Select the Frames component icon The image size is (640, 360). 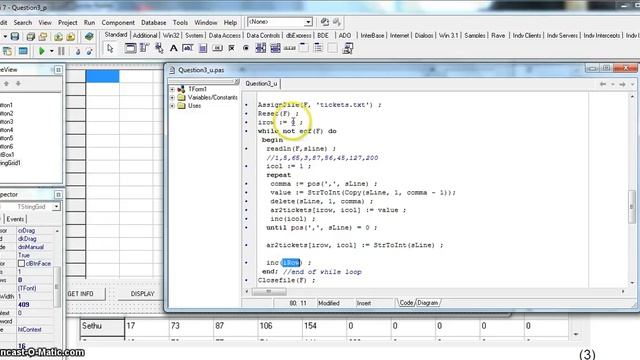click(130, 49)
